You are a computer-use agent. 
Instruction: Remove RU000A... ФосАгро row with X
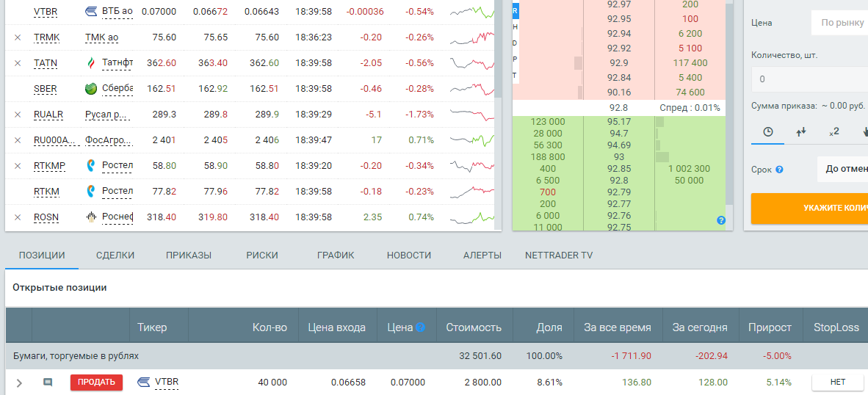(x=17, y=140)
